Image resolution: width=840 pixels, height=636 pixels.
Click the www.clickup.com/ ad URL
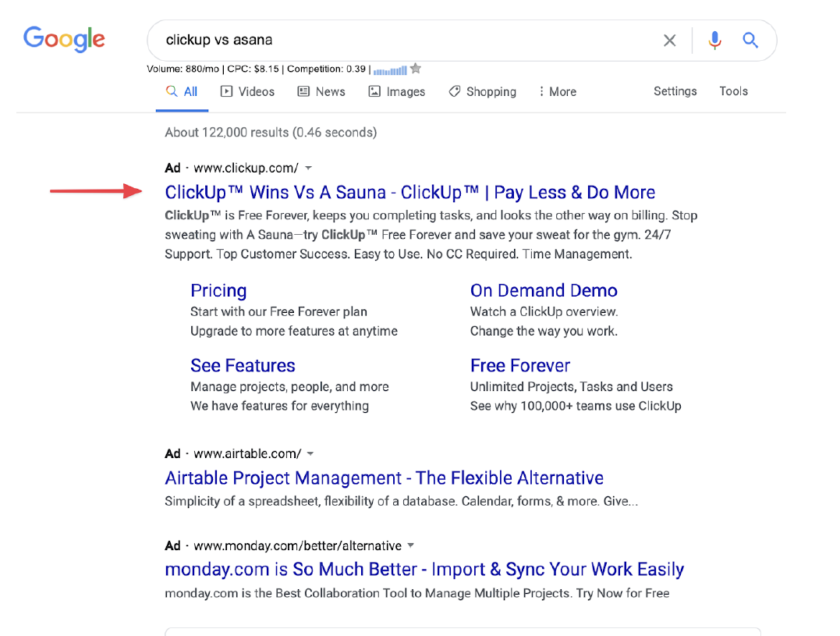pos(246,169)
